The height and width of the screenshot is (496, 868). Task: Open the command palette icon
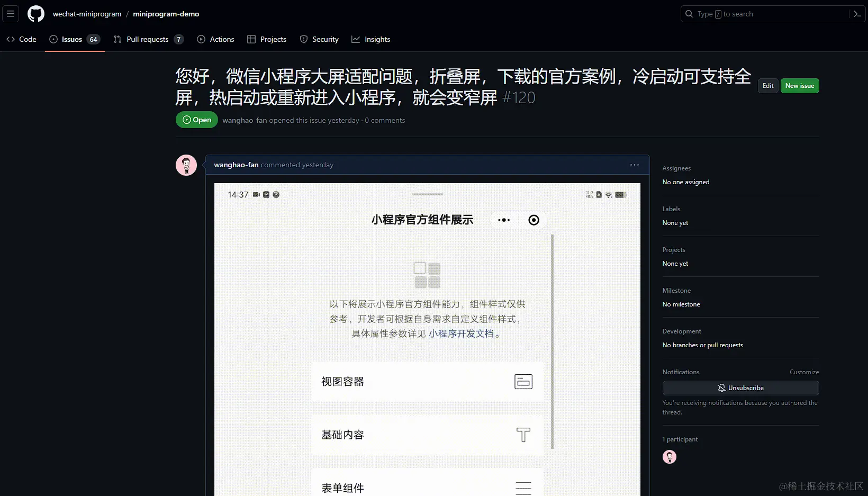(x=857, y=14)
